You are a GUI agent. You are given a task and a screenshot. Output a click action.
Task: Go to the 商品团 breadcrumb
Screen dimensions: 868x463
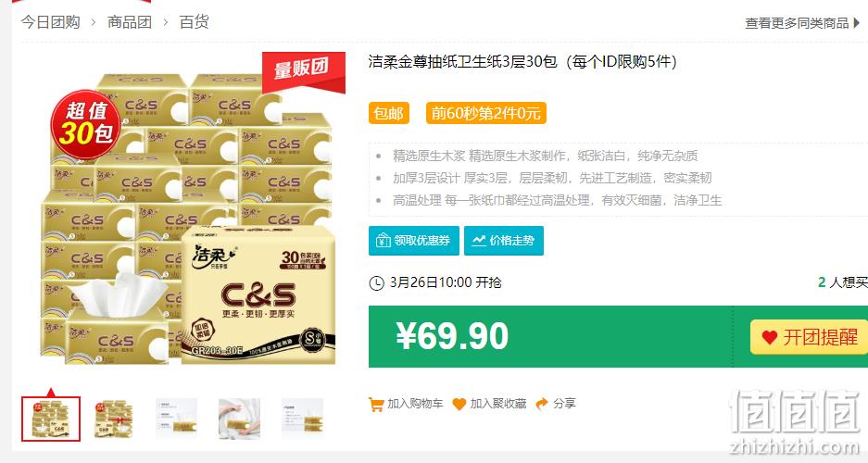[129, 22]
